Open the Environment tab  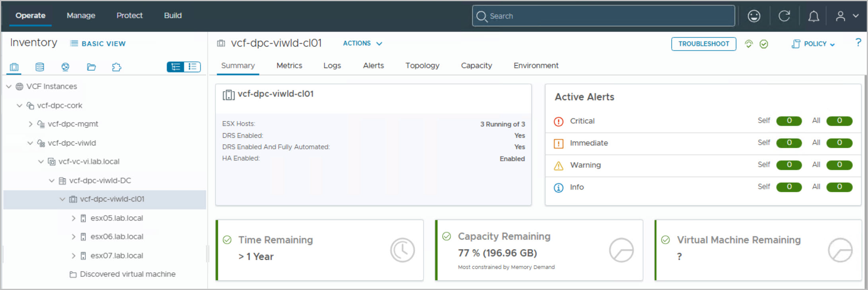pos(536,66)
